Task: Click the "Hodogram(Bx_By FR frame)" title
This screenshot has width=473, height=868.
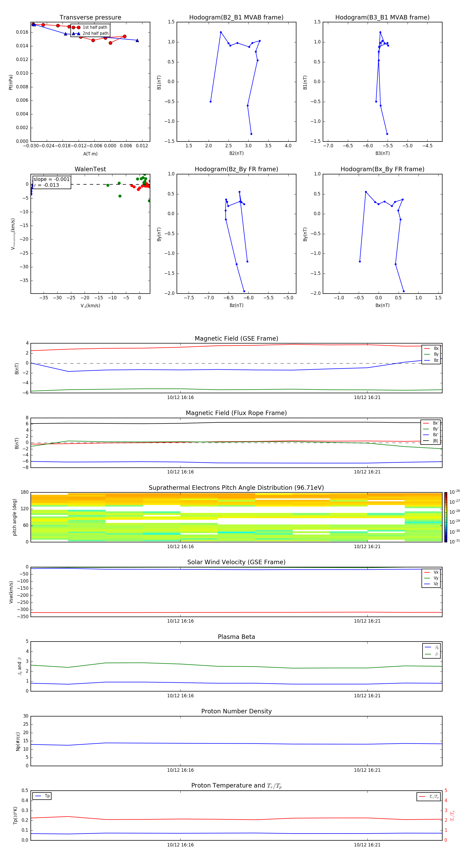Action: point(382,169)
